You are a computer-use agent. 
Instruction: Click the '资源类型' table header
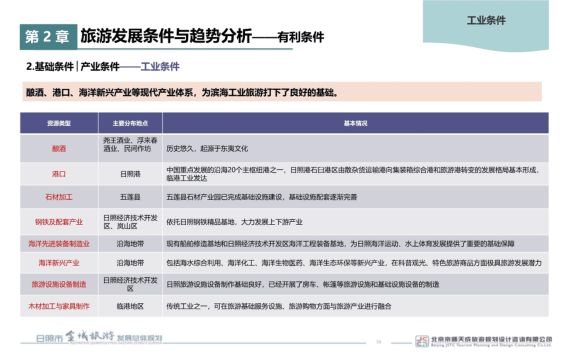point(59,123)
